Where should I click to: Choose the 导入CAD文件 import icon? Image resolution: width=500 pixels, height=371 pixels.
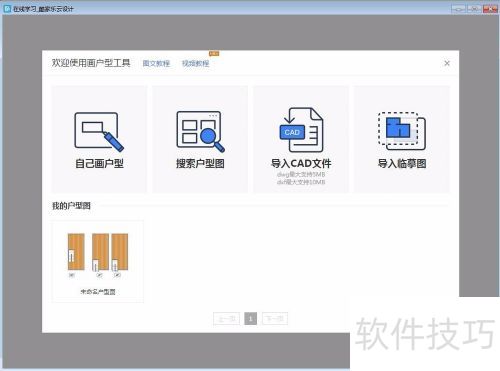[x=301, y=130]
